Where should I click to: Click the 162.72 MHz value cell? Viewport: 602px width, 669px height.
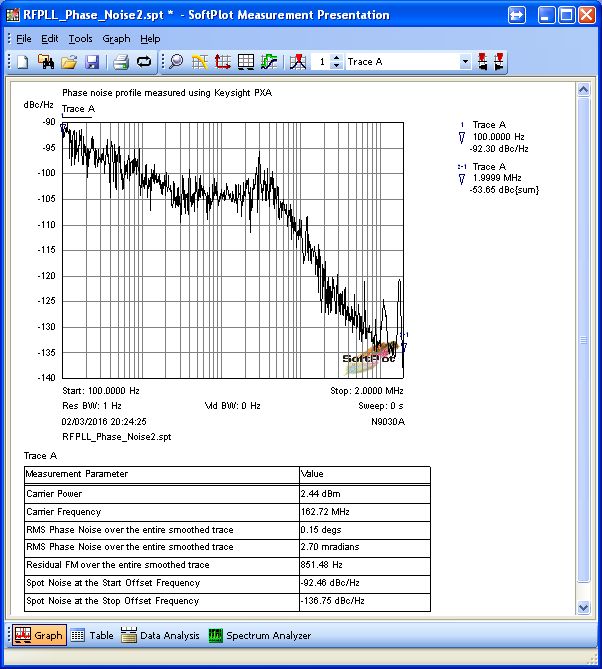365,512
